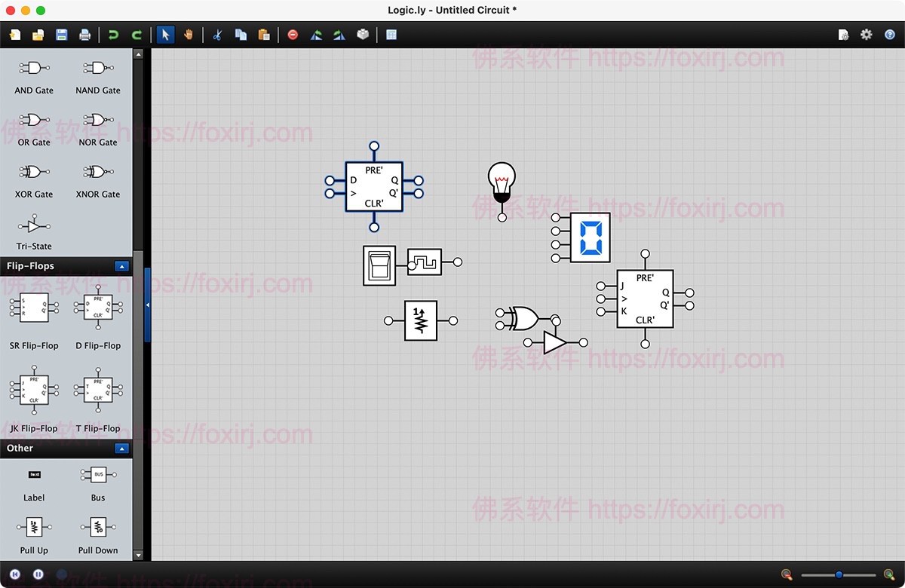
Task: Reset the simulation with the rewind button
Action: click(x=15, y=574)
